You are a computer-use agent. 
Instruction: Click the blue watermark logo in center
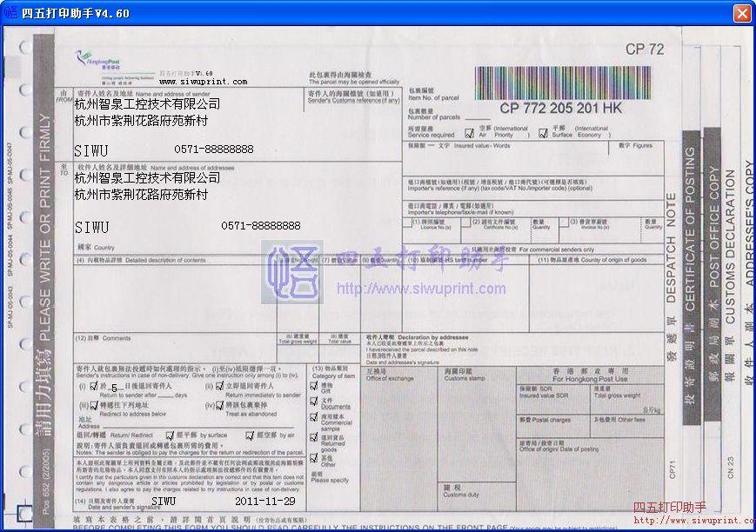tap(292, 271)
